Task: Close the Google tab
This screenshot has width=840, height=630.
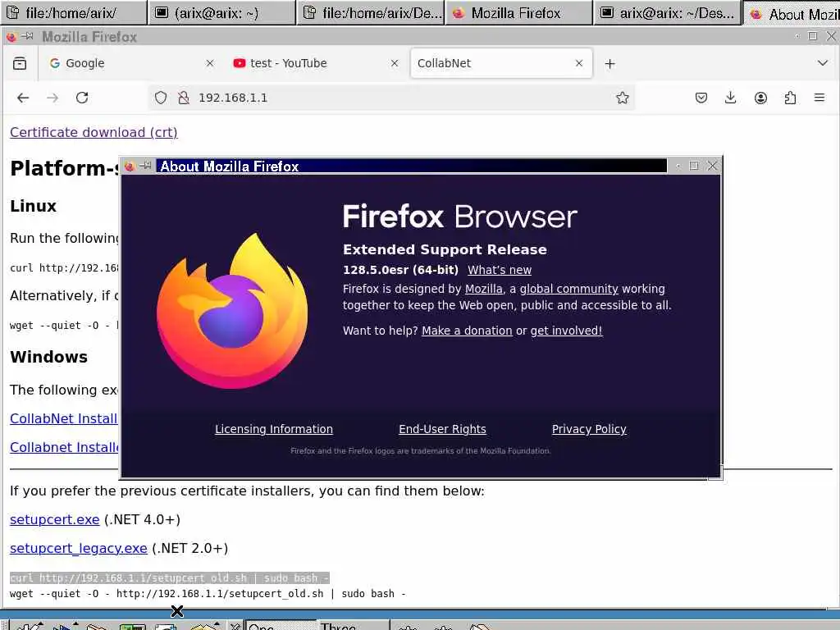Action: [x=210, y=63]
